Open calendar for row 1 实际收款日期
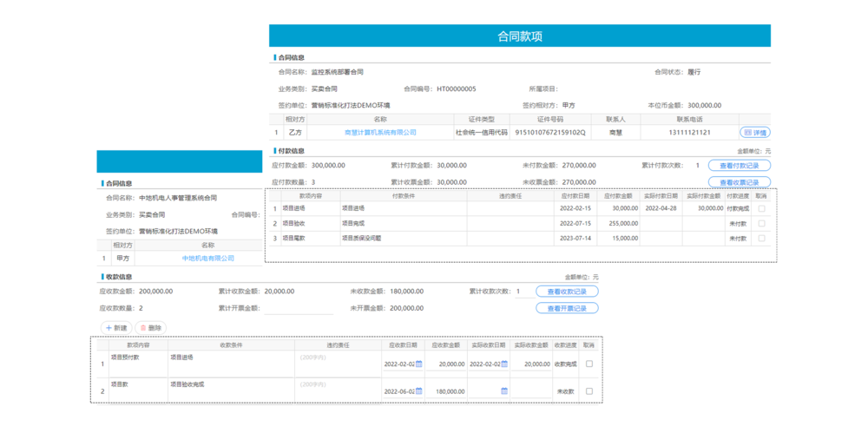Viewport: 868px width, 433px height. click(504, 364)
